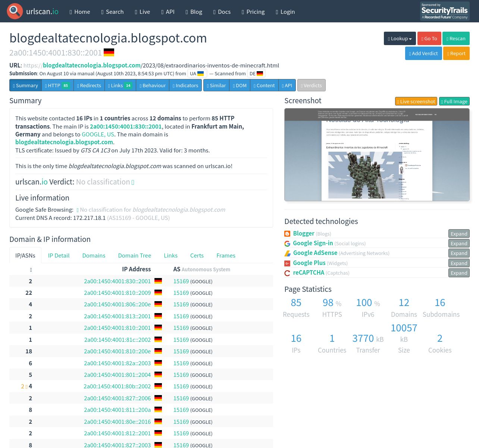Open the Home nav item

click(x=80, y=12)
